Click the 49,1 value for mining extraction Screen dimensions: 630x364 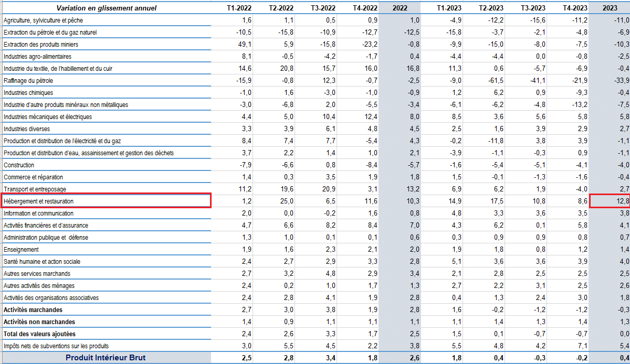point(245,45)
